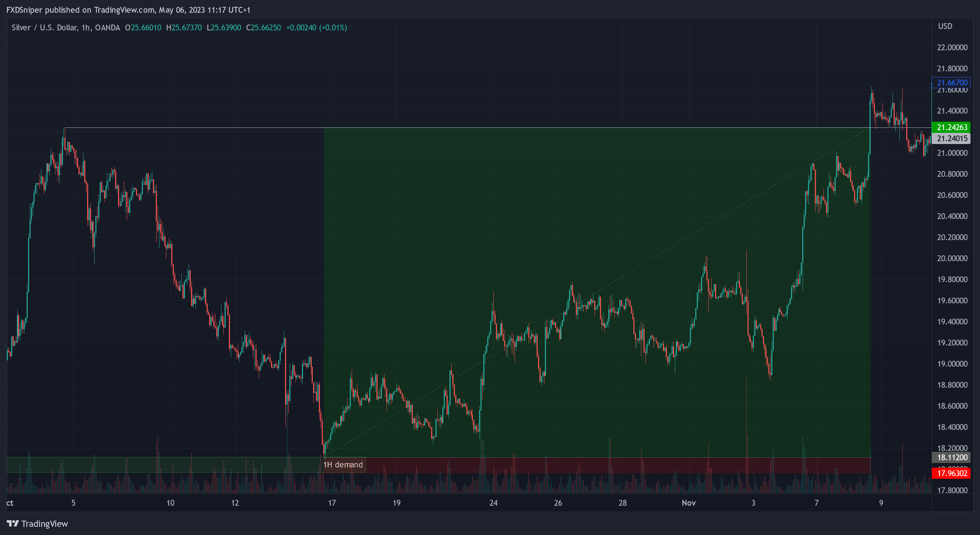
Task: Click the TradingView brand text
Action: [45, 523]
